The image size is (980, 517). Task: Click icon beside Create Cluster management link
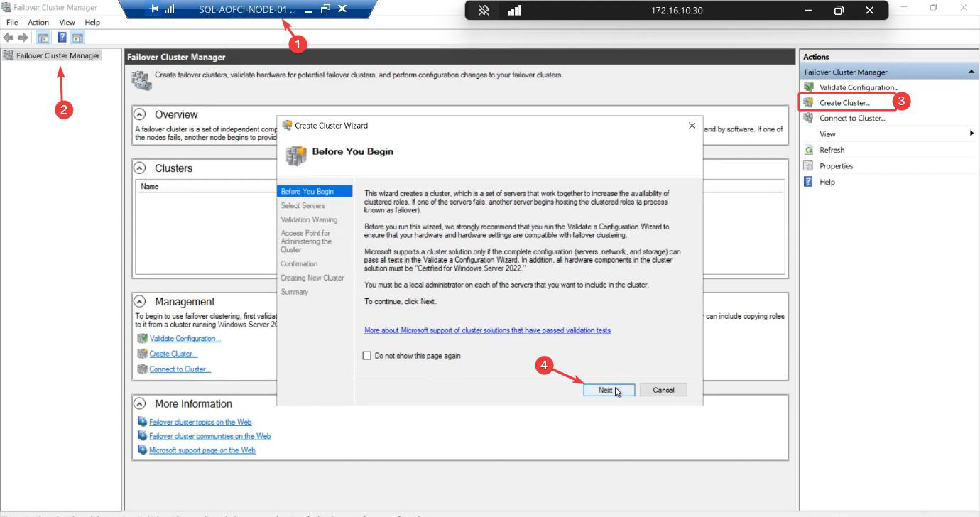point(142,354)
